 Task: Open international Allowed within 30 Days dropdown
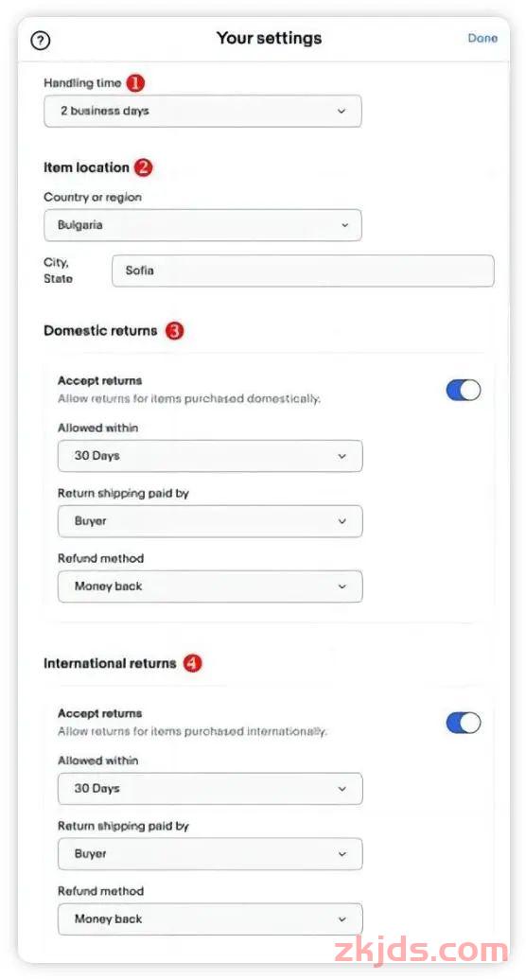[x=210, y=788]
